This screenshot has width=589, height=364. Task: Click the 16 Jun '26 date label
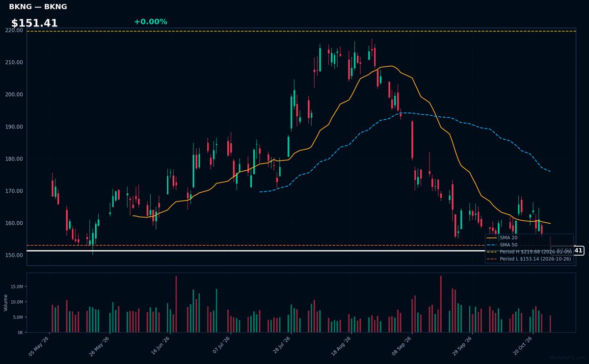click(x=160, y=346)
